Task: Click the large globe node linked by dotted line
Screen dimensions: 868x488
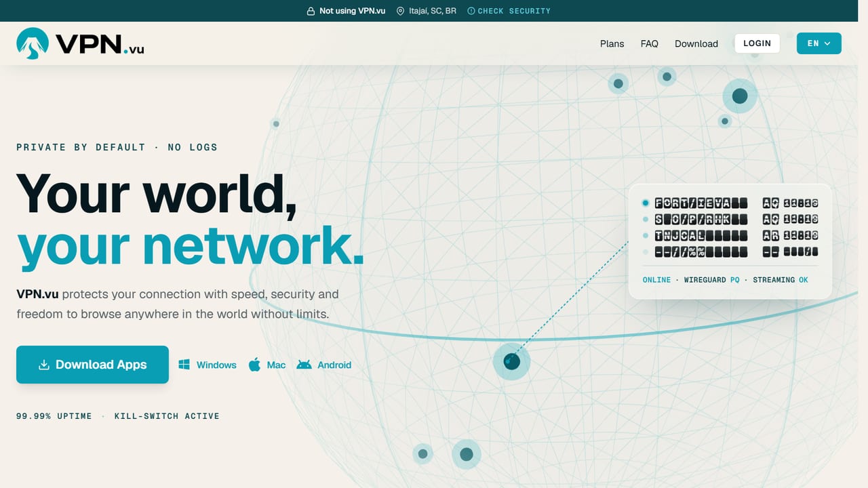Action: point(511,361)
